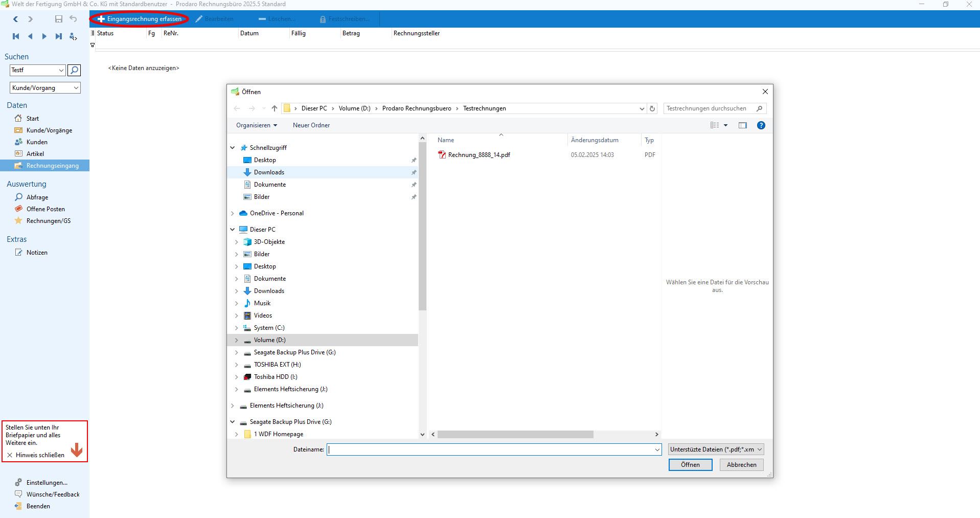Select Rechnungseingang in sidebar
980x518 pixels.
(44, 166)
